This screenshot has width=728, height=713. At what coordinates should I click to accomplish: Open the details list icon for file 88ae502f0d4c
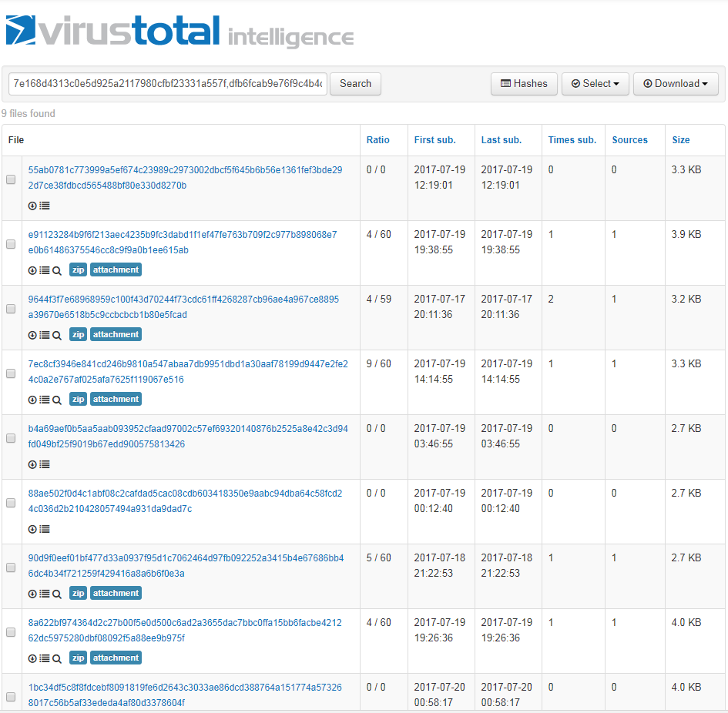45,529
